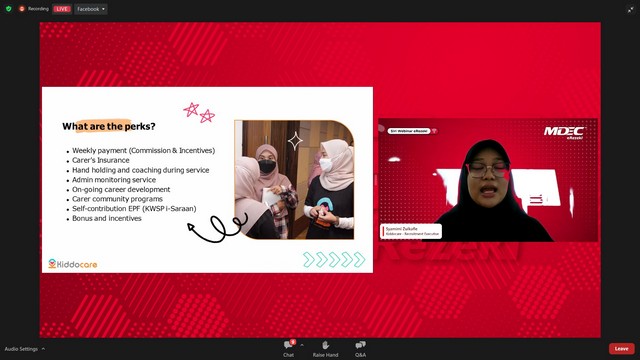Exit full screen using top-right arrows icon
This screenshot has width=640, height=360.
631,9
